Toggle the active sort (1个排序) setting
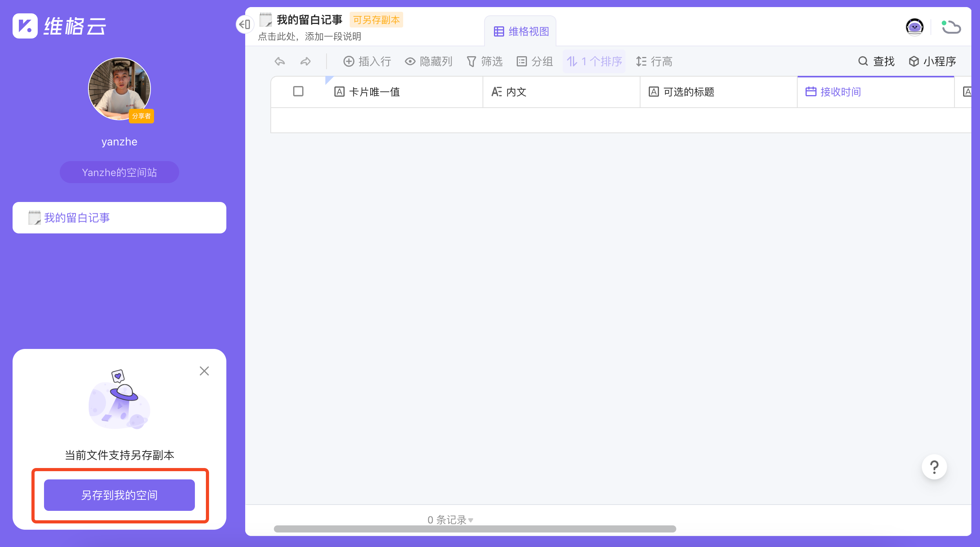980x547 pixels. pos(594,61)
